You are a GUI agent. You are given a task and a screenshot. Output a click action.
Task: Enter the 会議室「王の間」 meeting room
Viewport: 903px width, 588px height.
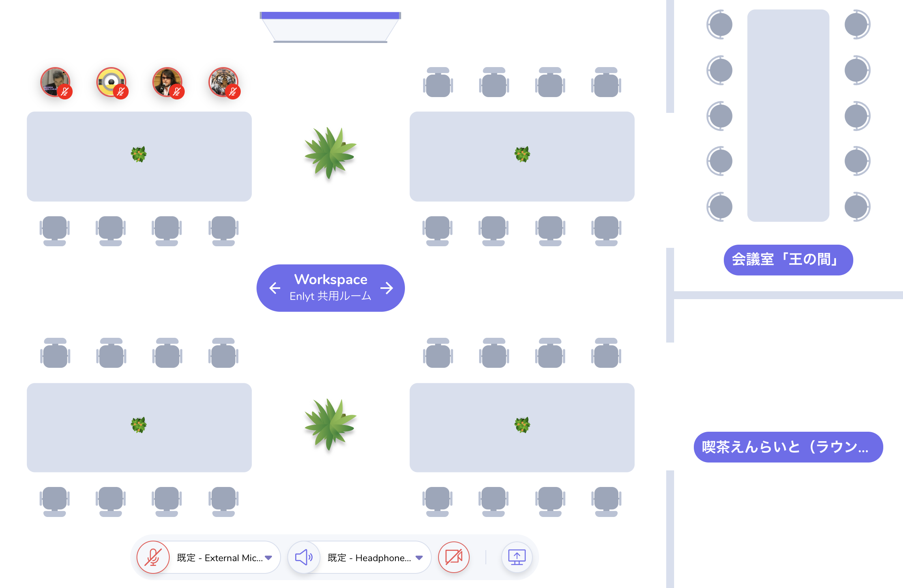788,260
